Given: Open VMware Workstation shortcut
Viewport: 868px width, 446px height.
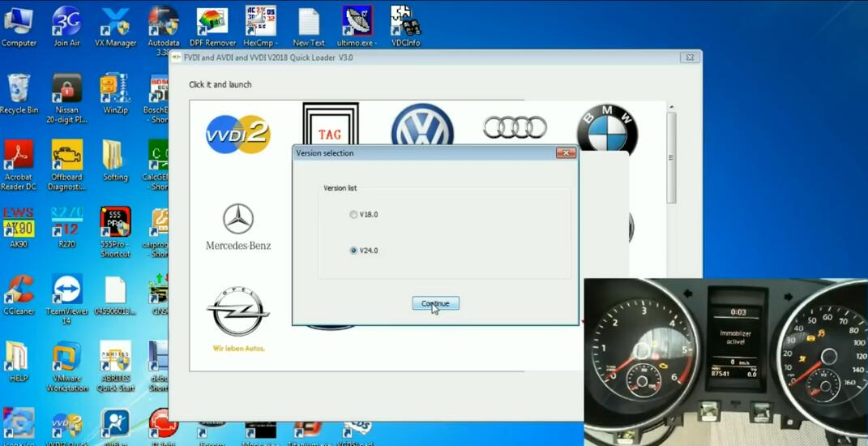Looking at the screenshot, I should pyautogui.click(x=67, y=367).
